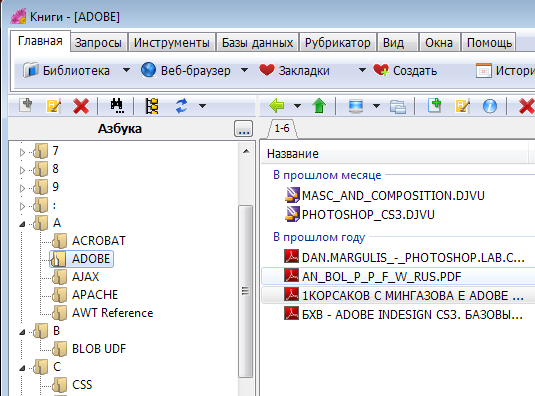This screenshot has height=396, width=535.
Task: Add new document with green plus
Action: click(x=434, y=105)
